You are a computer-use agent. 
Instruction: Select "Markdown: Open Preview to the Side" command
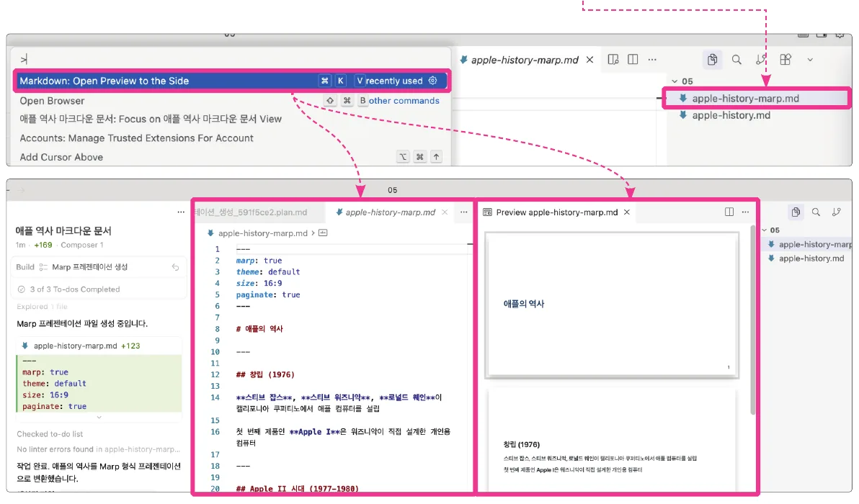click(231, 81)
